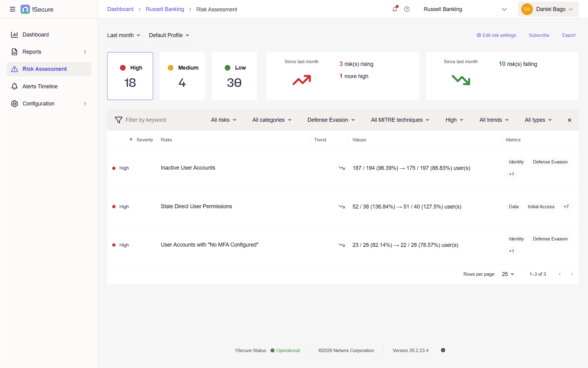The width and height of the screenshot is (588, 368).
Task: Open the Last month period dropdown
Action: pos(124,35)
